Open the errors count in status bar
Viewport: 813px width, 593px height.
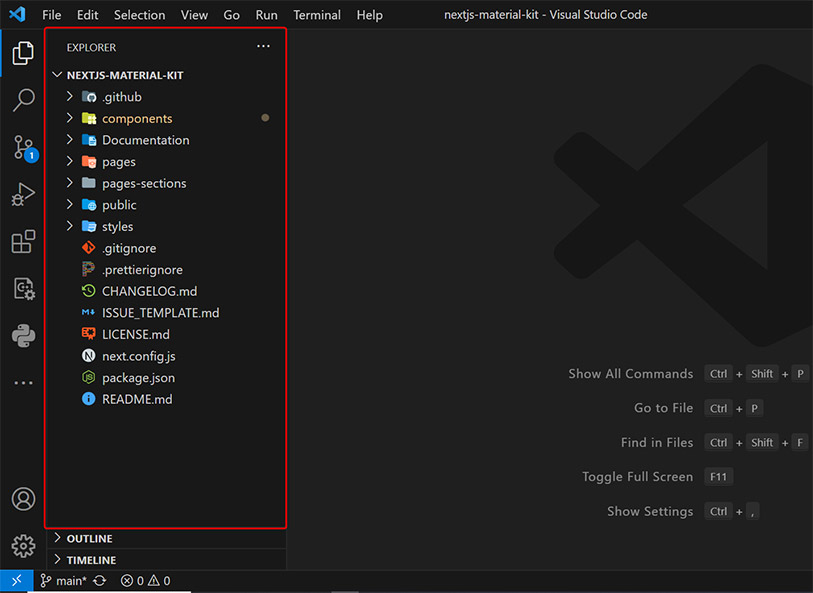click(x=132, y=581)
